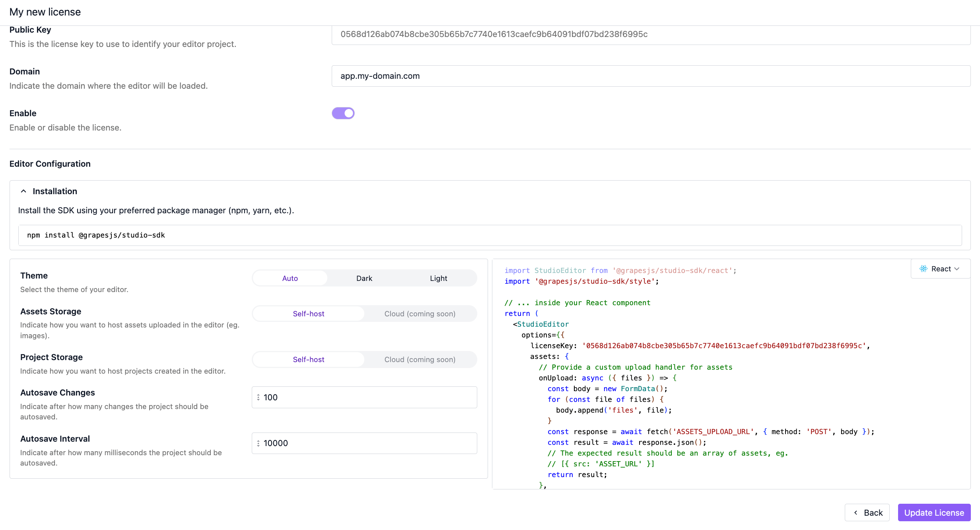Select the Light theme option
980x530 pixels.
tap(439, 278)
